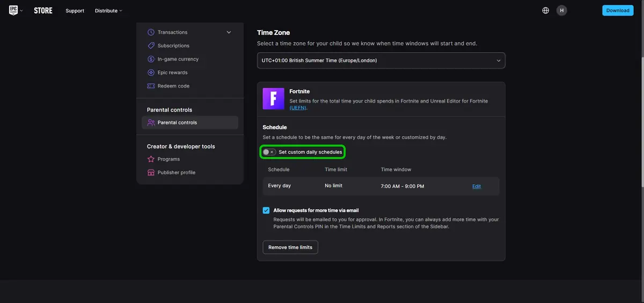Expand the Epic Games logo dropdown arrow
Screen dimensions: 644x303
[21, 10]
